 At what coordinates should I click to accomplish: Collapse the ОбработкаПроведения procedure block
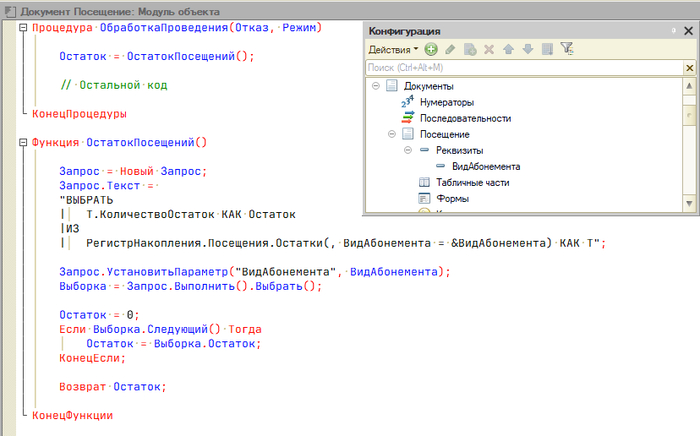tap(23, 28)
